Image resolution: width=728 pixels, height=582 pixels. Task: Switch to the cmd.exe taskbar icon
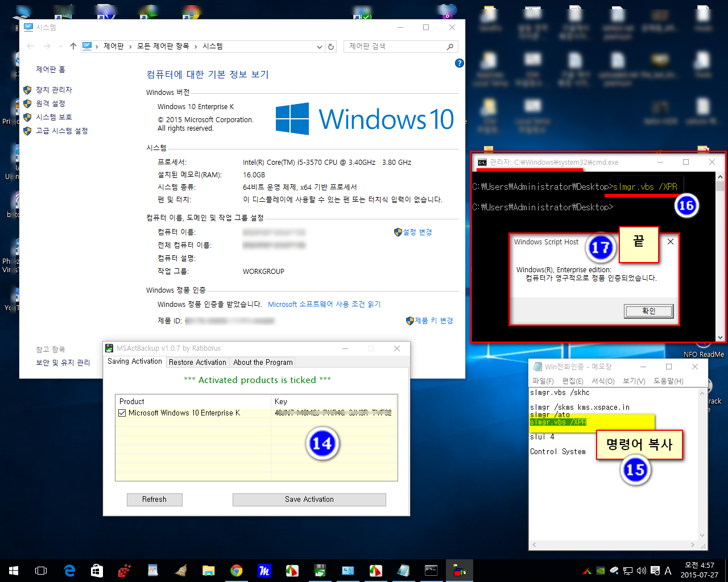point(431,571)
